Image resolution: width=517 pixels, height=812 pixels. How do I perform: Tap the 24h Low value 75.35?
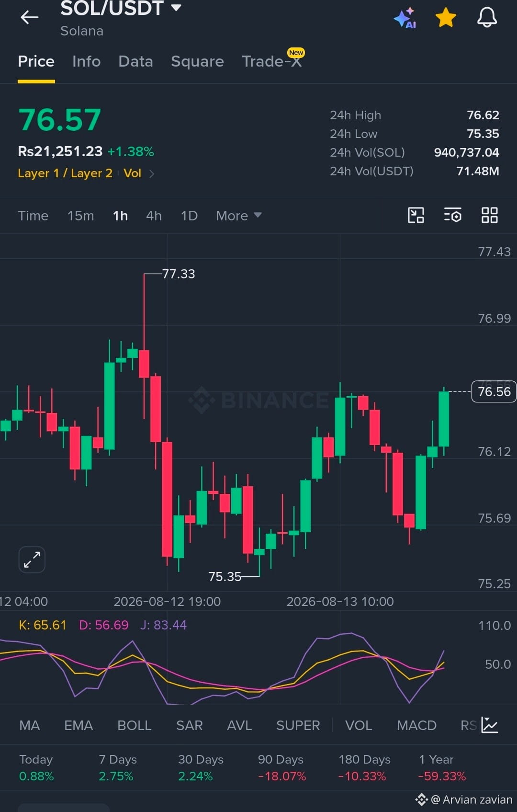tap(483, 134)
